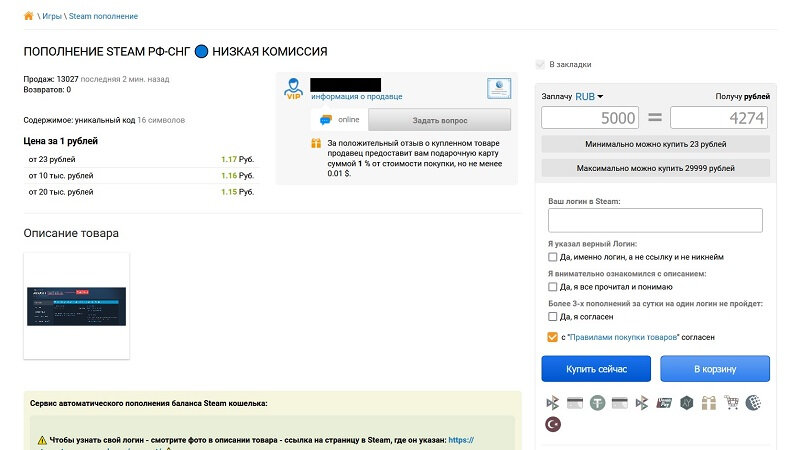Viewport: 800px width, 450px height.
Task: Enable 'Да, я согласен' checkbox
Action: 553,316
